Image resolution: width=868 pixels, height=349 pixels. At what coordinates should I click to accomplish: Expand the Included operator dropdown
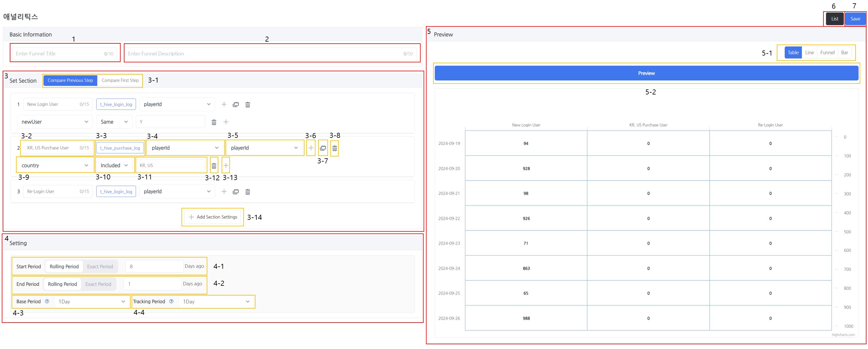pos(114,165)
